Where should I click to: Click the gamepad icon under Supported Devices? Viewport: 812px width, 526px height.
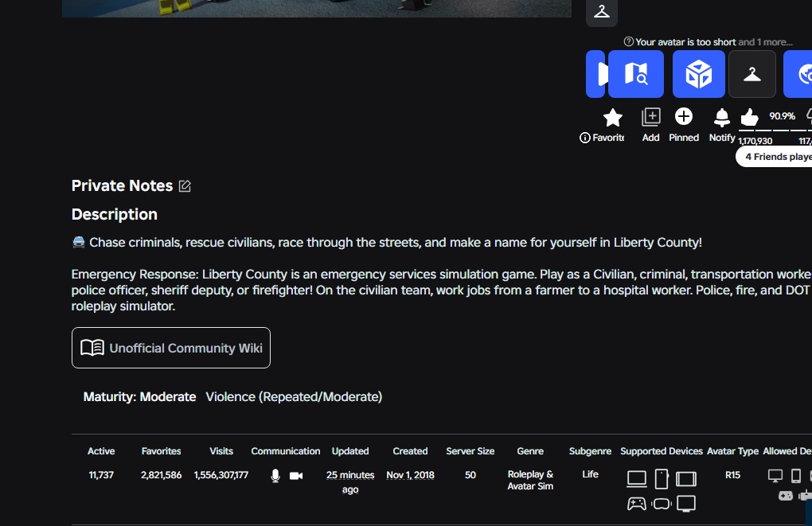pyautogui.click(x=636, y=503)
